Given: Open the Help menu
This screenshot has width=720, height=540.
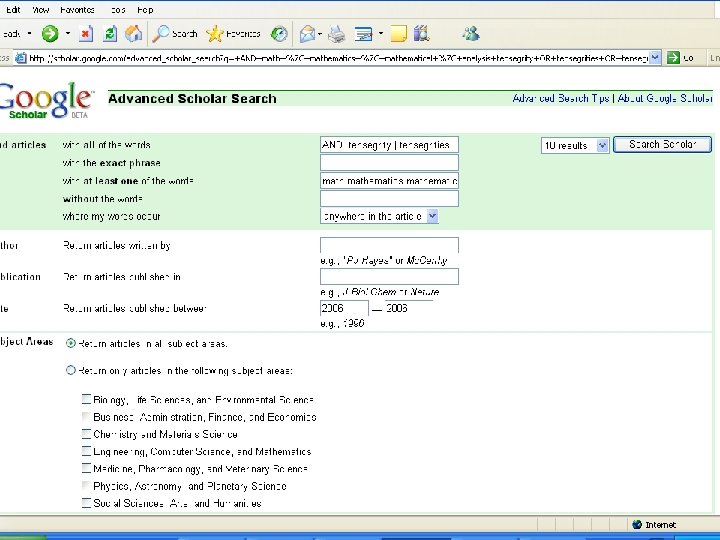Looking at the screenshot, I should [145, 10].
